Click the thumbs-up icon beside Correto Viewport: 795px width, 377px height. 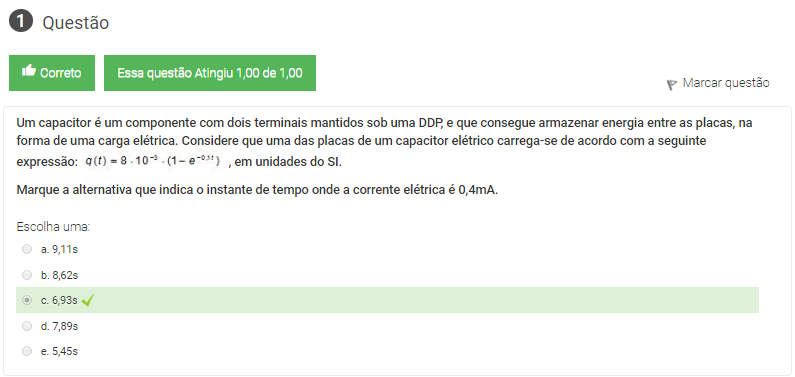(x=29, y=71)
